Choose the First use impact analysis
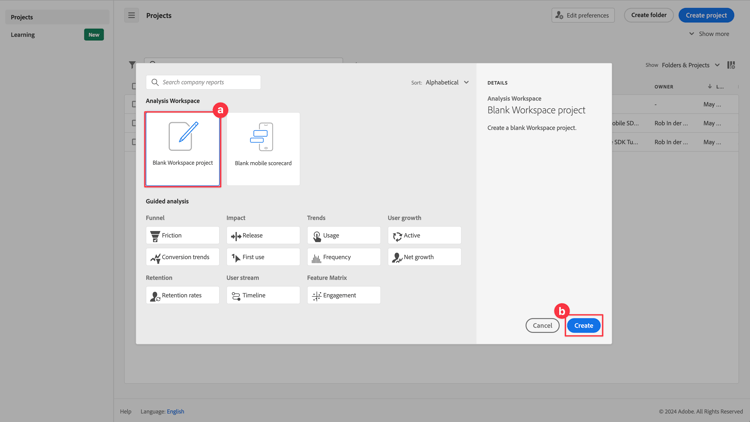The height and width of the screenshot is (422, 750). (x=263, y=257)
